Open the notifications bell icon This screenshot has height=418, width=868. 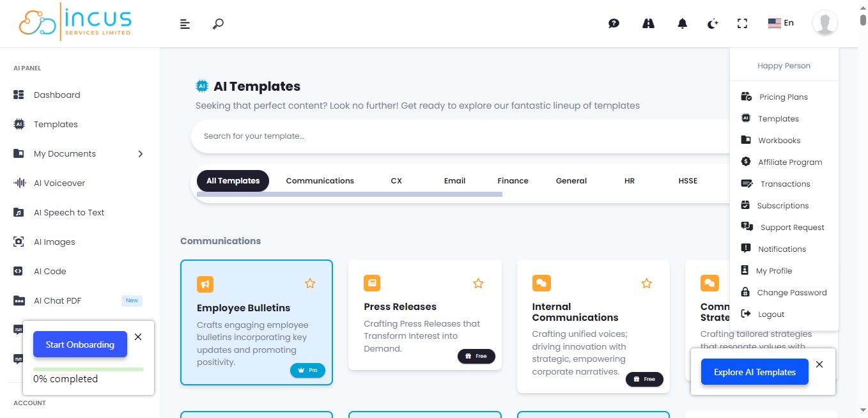pos(682,24)
